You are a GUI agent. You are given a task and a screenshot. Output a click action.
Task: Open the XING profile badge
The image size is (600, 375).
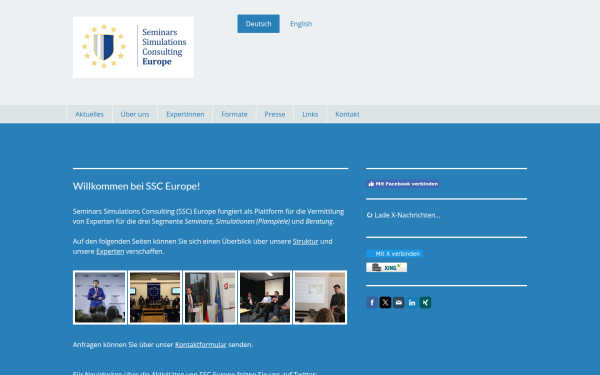pos(386,267)
